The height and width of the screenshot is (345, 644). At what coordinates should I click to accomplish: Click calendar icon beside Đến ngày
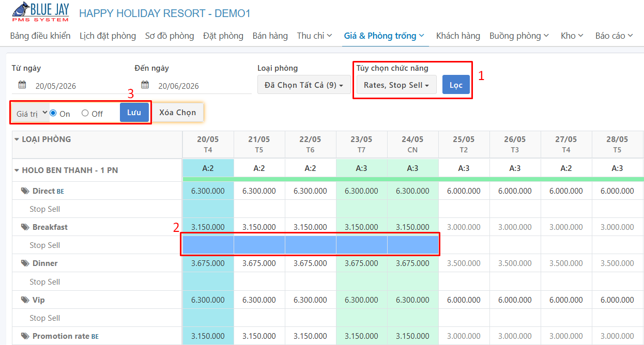click(x=145, y=85)
